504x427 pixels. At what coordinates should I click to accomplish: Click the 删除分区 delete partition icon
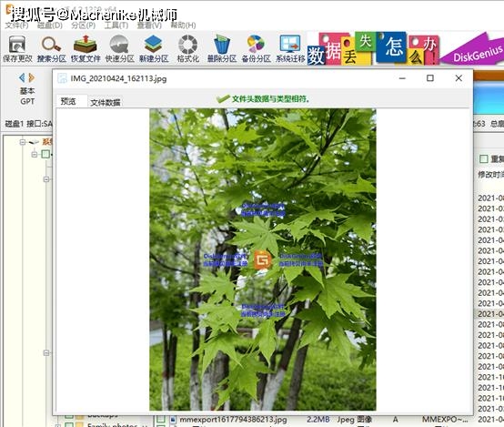point(222,48)
